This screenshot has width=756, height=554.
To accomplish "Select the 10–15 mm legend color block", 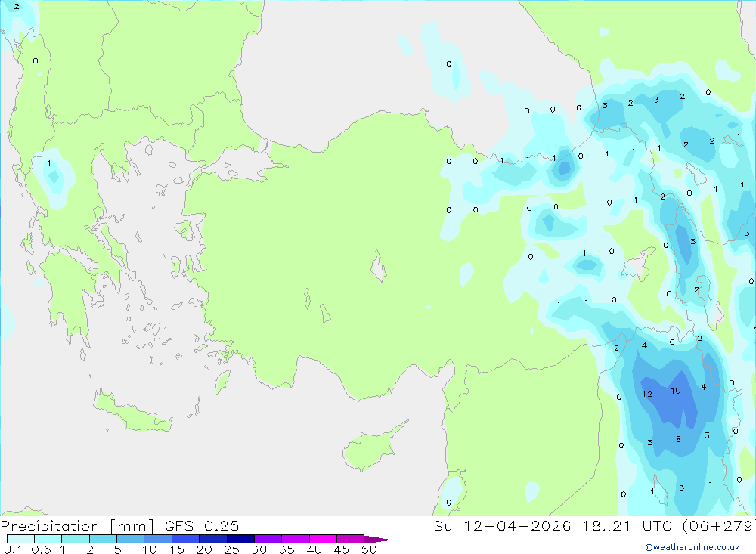I will (x=158, y=539).
